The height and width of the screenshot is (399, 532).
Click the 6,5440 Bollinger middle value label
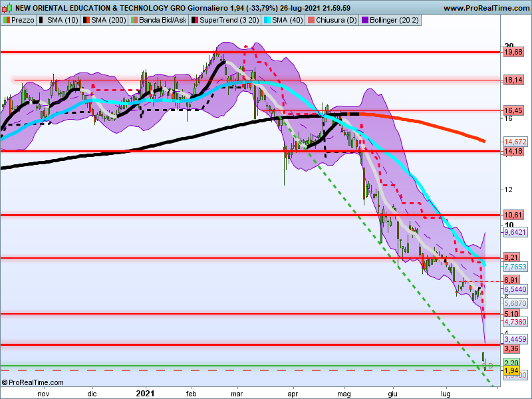pyautogui.click(x=515, y=289)
